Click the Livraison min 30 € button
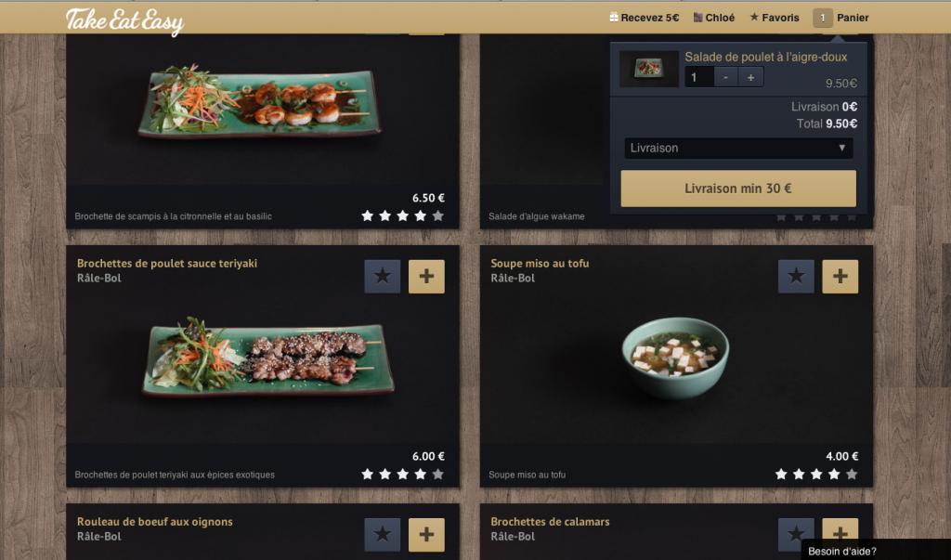The height and width of the screenshot is (560, 951). pyautogui.click(x=738, y=189)
